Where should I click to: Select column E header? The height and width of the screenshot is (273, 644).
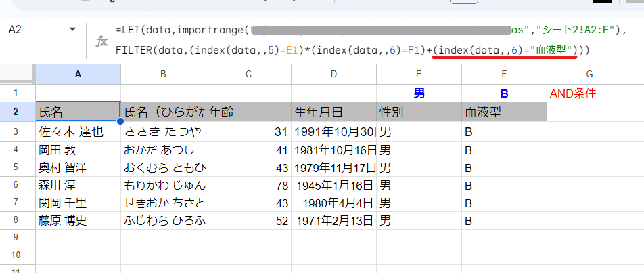coord(419,75)
